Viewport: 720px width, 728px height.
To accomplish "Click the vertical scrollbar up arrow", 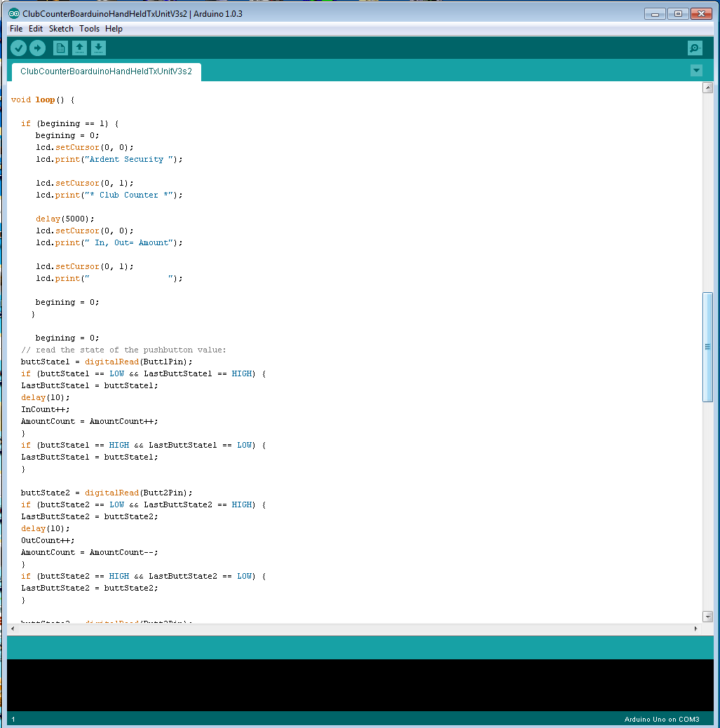I will (707, 88).
